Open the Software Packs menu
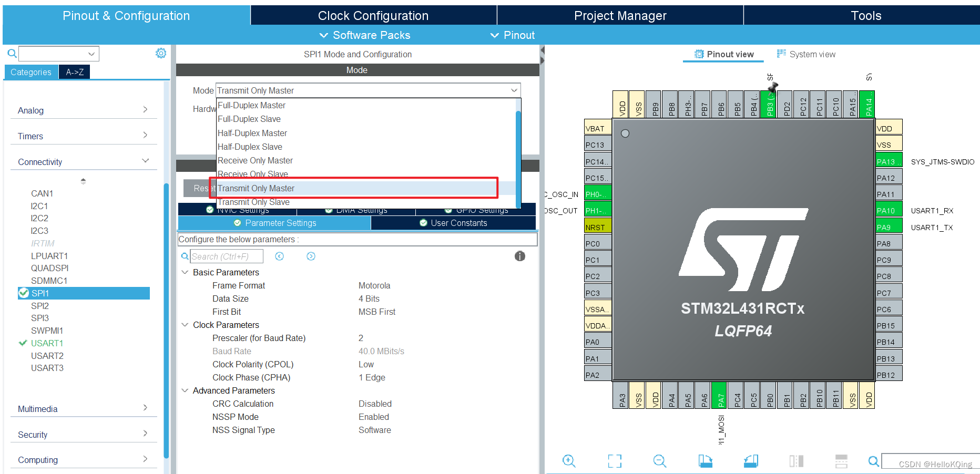Image resolution: width=980 pixels, height=474 pixels. coord(365,35)
